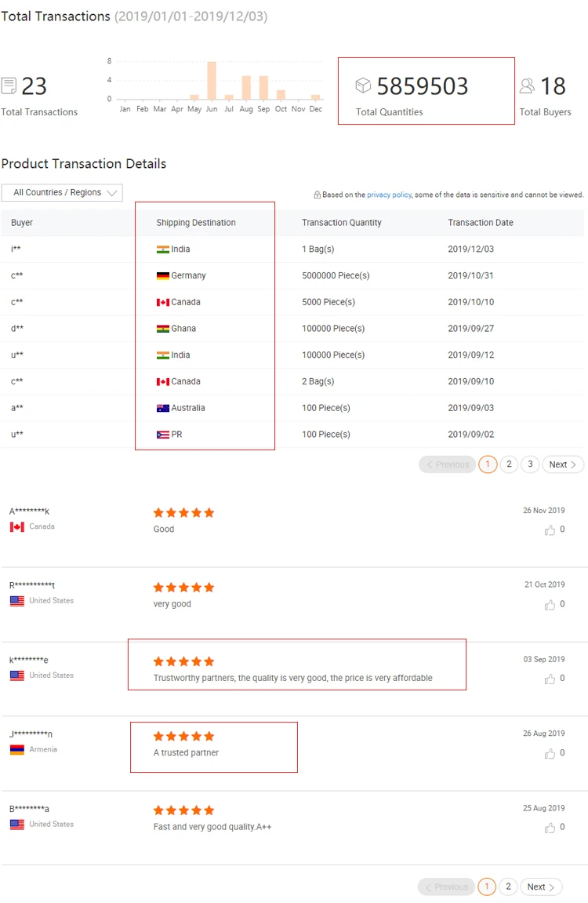Open the privacy policy link
The height and width of the screenshot is (903, 588).
point(389,195)
